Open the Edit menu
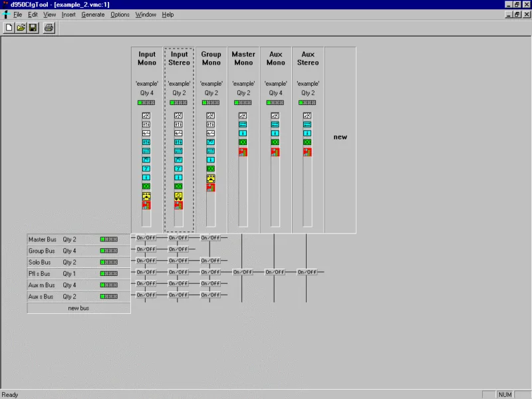532x399 pixels. click(33, 15)
